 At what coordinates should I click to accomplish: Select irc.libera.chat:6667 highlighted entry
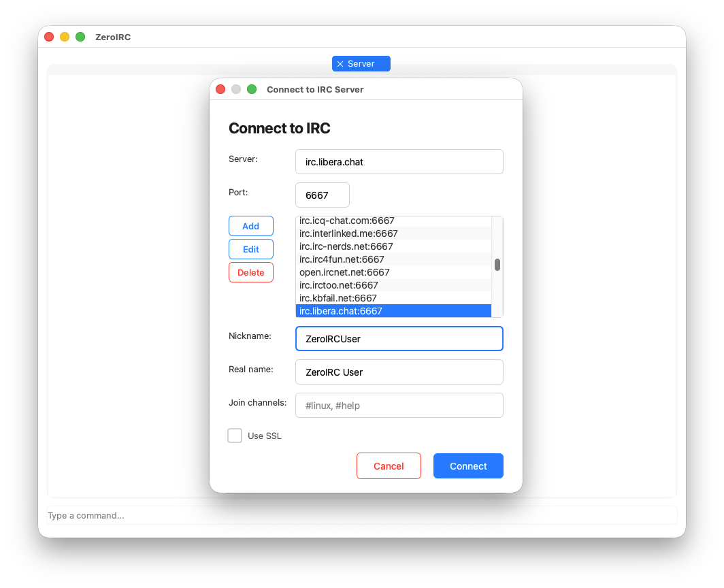pyautogui.click(x=393, y=311)
